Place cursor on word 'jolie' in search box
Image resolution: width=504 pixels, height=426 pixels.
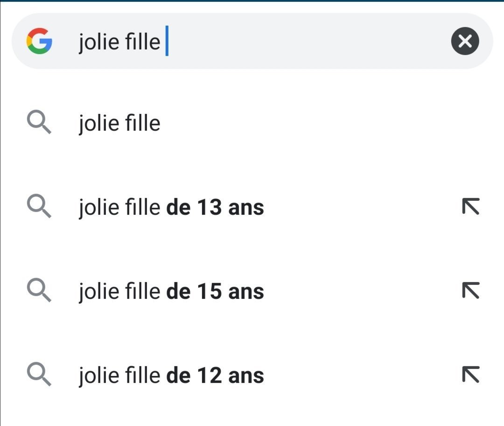(x=99, y=42)
